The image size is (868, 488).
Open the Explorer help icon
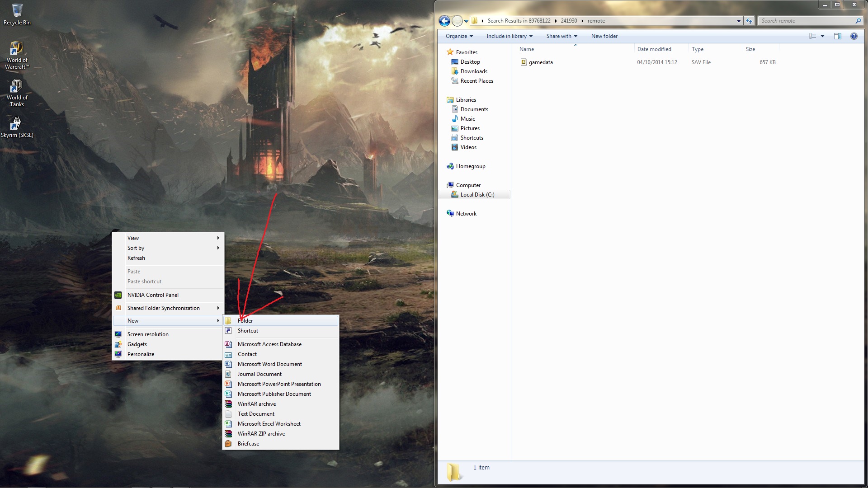tap(854, 36)
